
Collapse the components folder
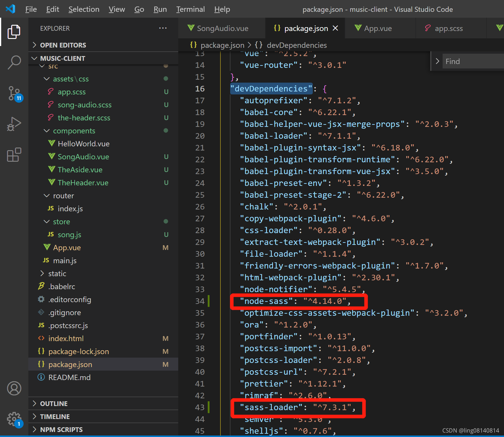pyautogui.click(x=103, y=131)
